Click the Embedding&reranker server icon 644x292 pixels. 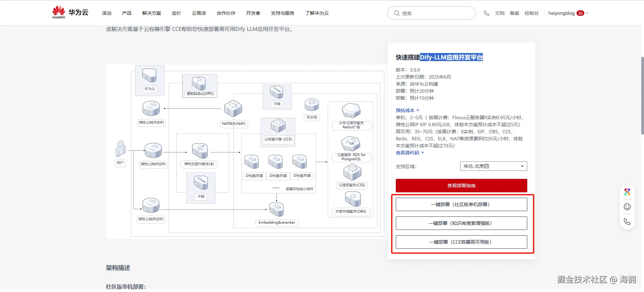tap(276, 209)
